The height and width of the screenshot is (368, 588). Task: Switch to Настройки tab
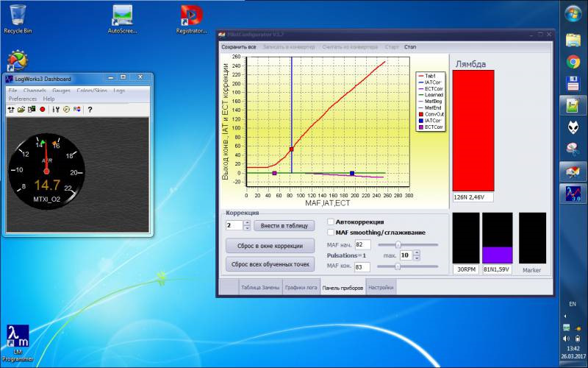point(381,287)
